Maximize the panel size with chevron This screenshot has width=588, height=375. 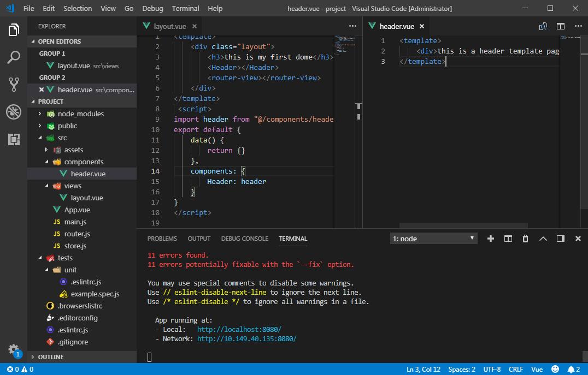543,239
